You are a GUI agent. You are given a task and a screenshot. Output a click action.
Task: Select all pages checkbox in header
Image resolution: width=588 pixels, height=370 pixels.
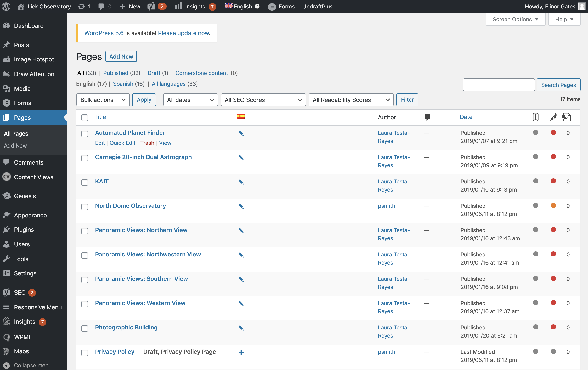(x=84, y=117)
